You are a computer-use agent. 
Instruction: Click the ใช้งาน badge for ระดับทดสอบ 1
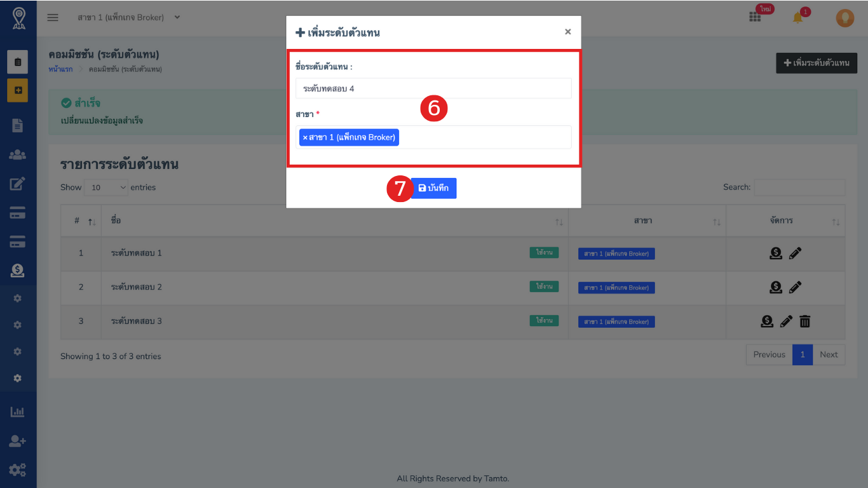(544, 252)
